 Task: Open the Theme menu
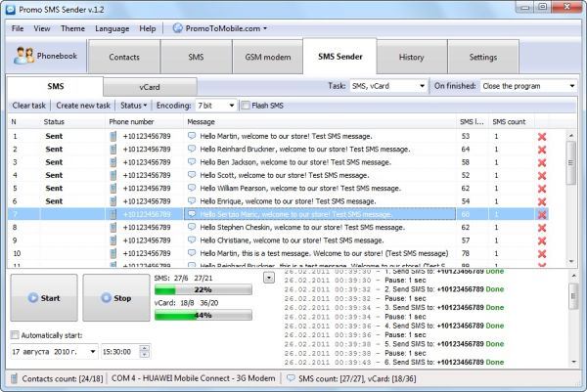(x=72, y=28)
